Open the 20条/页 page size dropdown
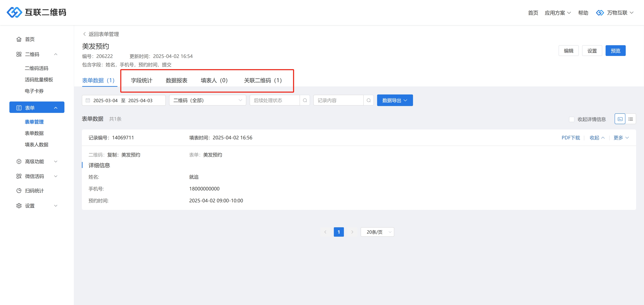Viewport: 644px width, 305px height. (x=377, y=232)
